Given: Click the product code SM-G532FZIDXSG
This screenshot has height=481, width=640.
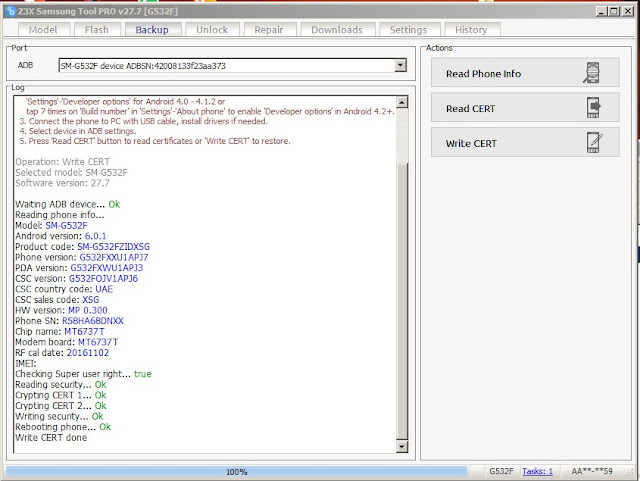Looking at the screenshot, I should coord(113,247).
